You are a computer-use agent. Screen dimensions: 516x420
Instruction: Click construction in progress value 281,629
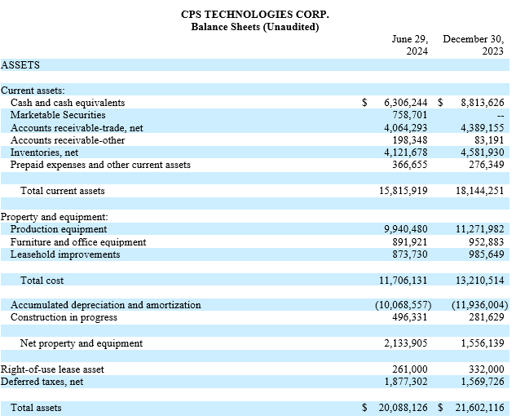tap(487, 317)
